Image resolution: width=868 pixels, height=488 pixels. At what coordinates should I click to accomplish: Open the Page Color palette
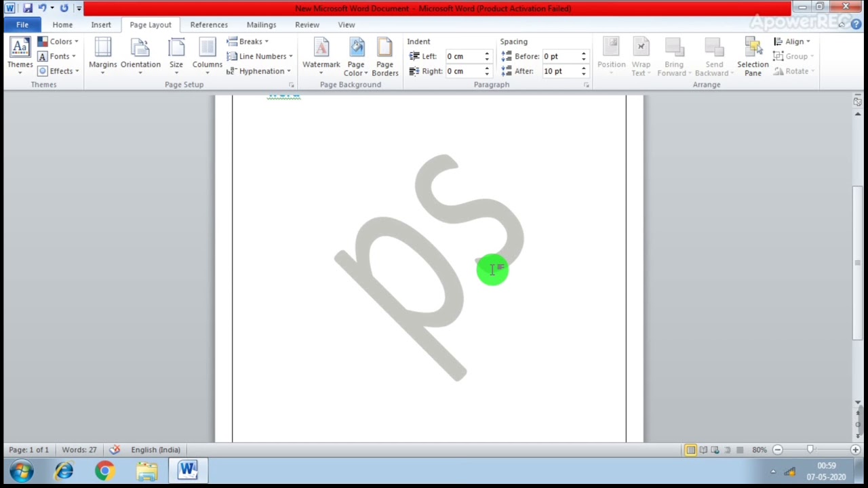coord(356,56)
